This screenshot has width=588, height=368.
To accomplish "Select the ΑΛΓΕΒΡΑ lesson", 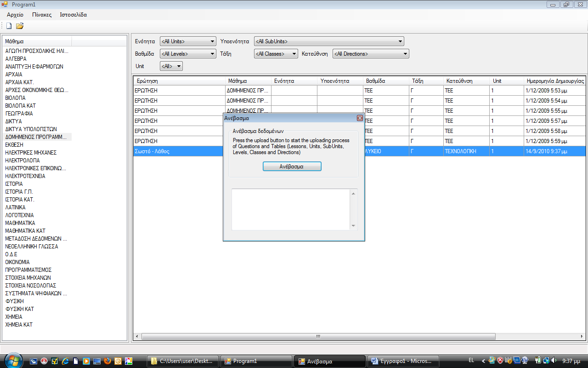I will pyautogui.click(x=16, y=59).
